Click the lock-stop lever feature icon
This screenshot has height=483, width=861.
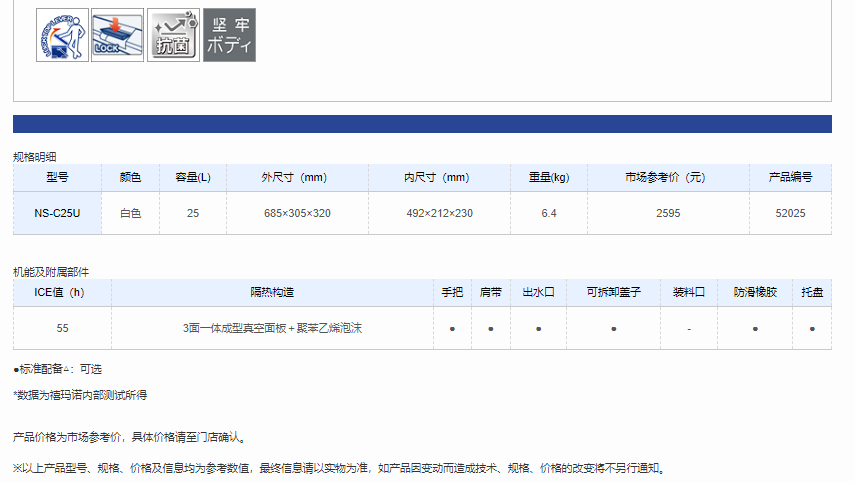[x=62, y=35]
